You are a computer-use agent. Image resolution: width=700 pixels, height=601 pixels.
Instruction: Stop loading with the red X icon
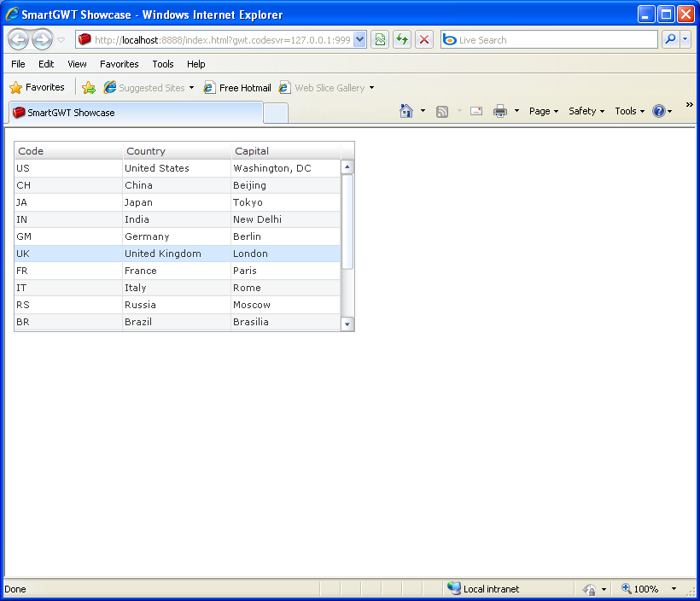(x=424, y=40)
